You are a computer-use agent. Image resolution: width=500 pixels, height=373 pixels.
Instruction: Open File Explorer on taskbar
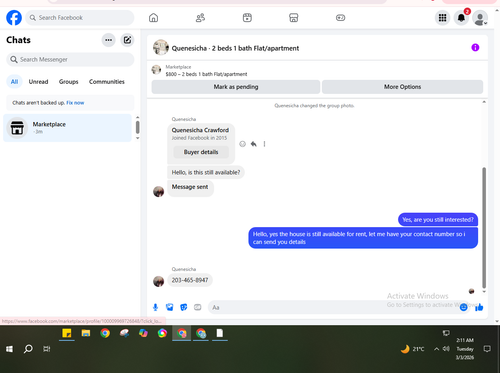click(86, 333)
